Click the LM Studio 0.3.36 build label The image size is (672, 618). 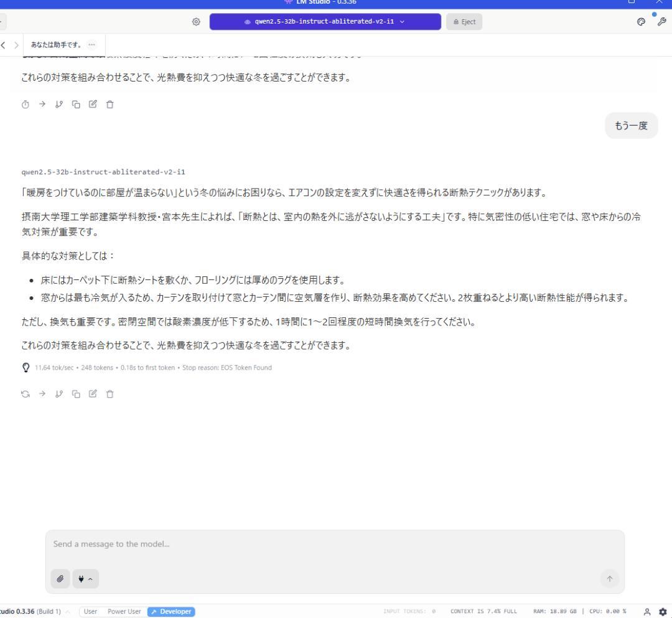tap(30, 612)
